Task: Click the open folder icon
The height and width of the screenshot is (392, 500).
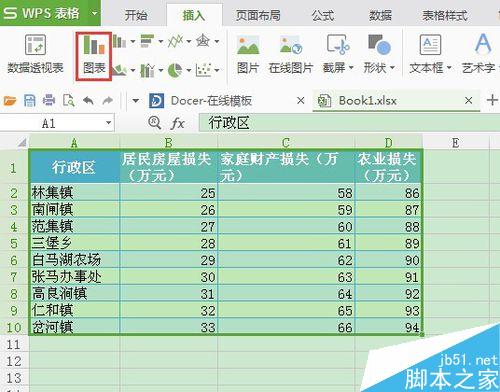Action: pos(10,100)
